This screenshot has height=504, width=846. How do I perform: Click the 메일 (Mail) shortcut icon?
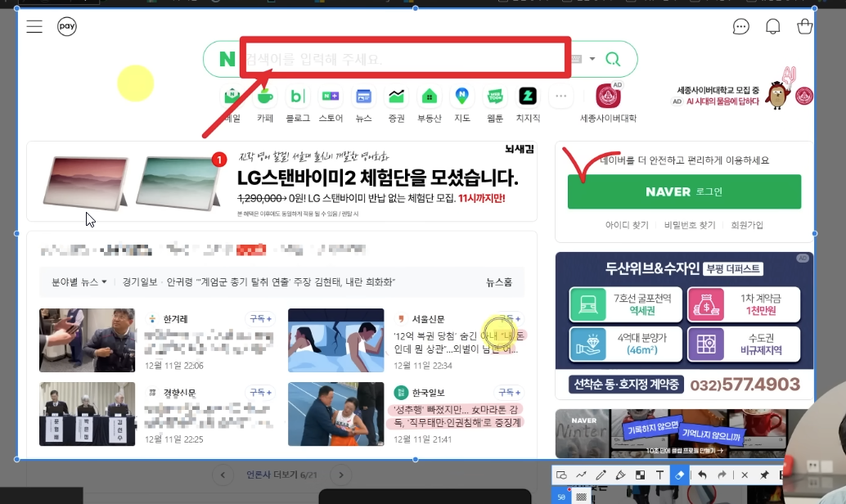click(232, 97)
